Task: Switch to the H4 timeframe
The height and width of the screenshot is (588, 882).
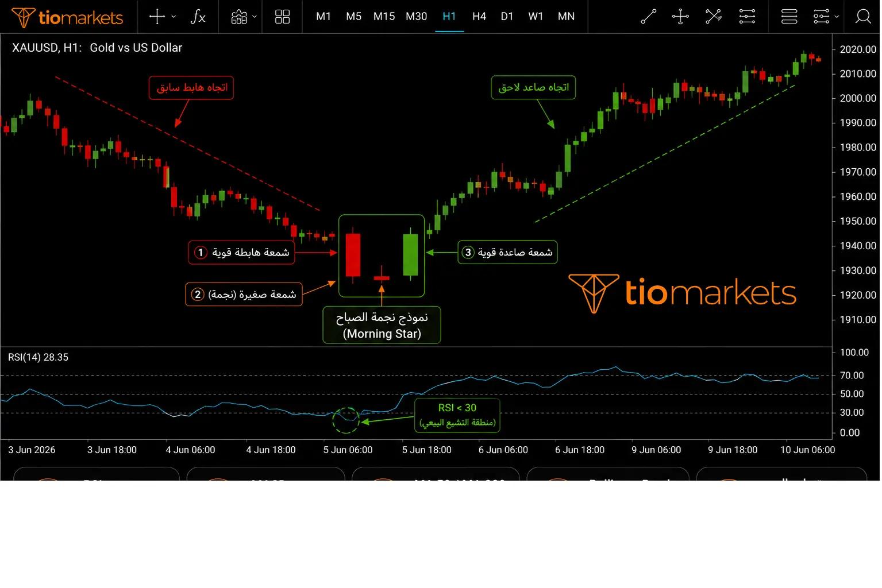Action: [x=479, y=17]
